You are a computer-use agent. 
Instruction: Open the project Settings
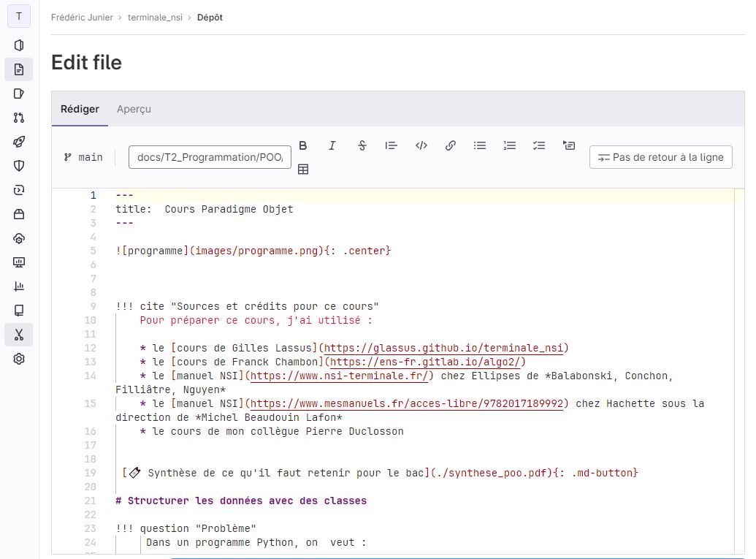point(18,359)
